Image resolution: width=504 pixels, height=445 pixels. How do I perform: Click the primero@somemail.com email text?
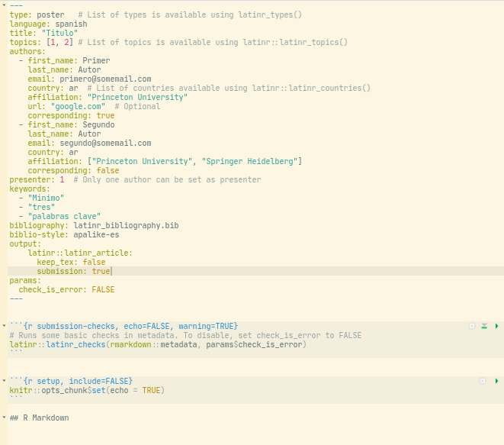(x=104, y=79)
